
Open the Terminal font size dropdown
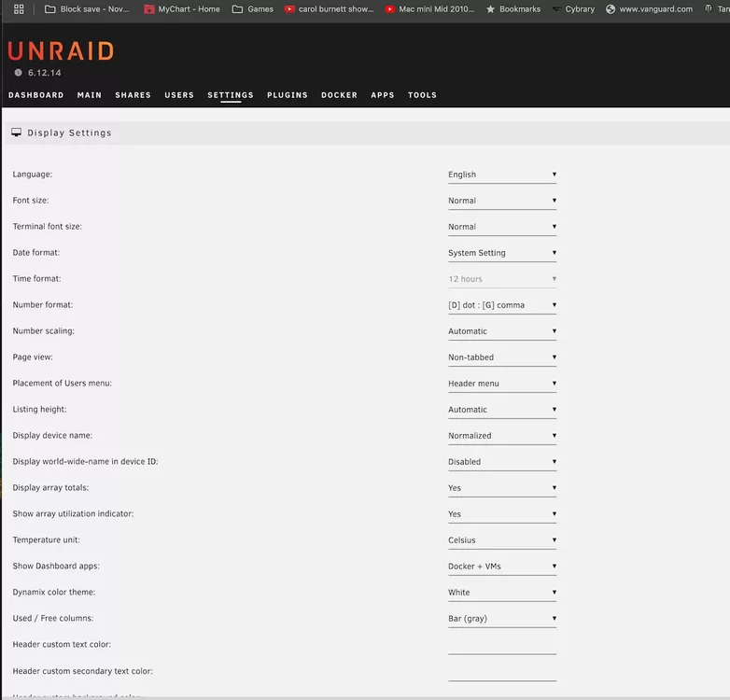coord(502,227)
